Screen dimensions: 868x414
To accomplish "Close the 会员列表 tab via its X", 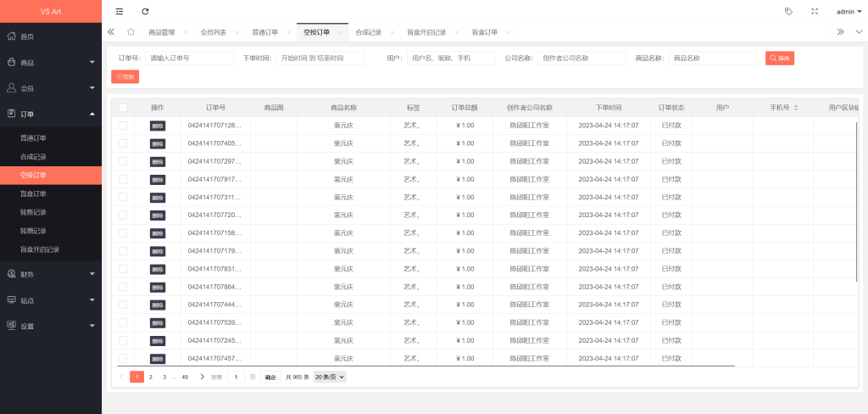I will point(237,32).
